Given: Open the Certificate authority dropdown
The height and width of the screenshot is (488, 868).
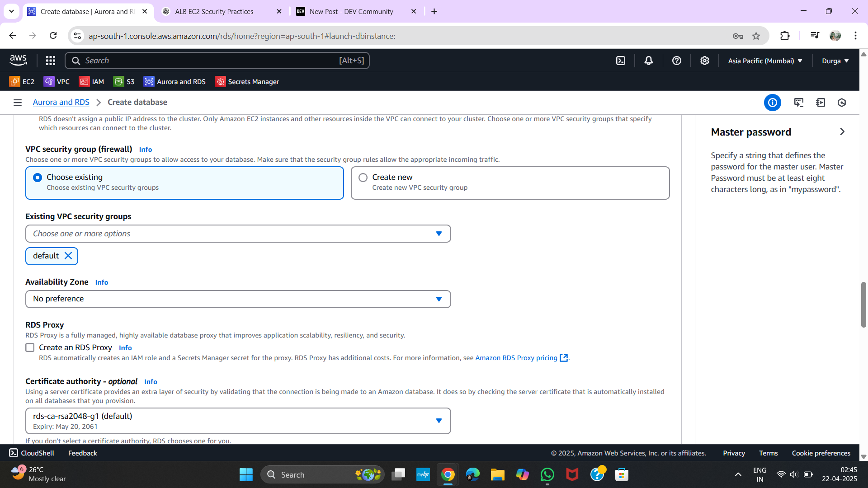Looking at the screenshot, I should [x=238, y=421].
